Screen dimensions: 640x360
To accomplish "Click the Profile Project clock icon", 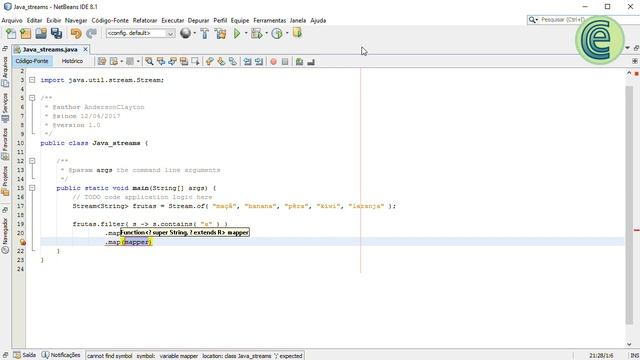I will [x=277, y=33].
